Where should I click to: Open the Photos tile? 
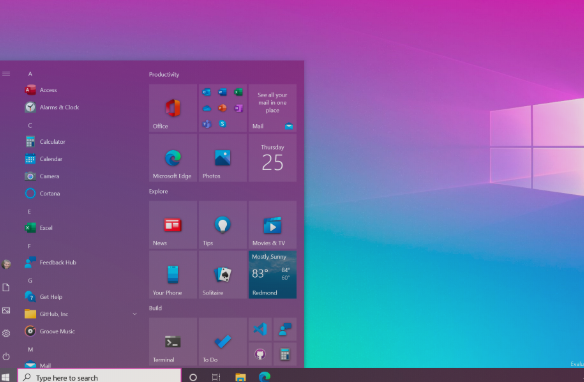(223, 158)
